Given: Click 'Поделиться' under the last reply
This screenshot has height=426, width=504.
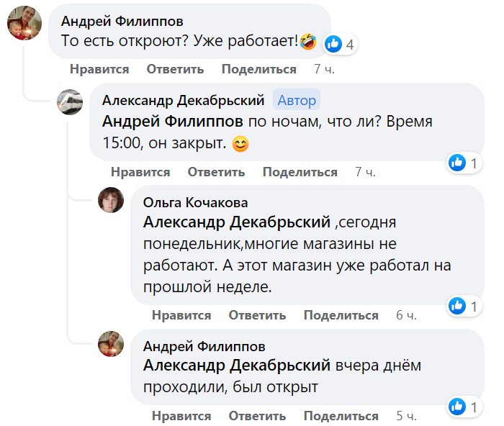Looking at the screenshot, I should pyautogui.click(x=341, y=416).
